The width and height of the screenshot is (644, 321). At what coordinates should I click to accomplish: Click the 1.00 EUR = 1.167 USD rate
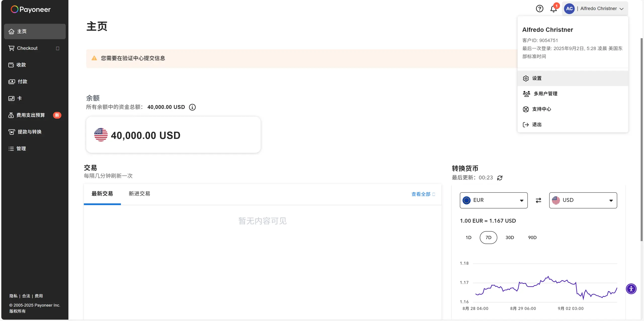click(x=488, y=221)
